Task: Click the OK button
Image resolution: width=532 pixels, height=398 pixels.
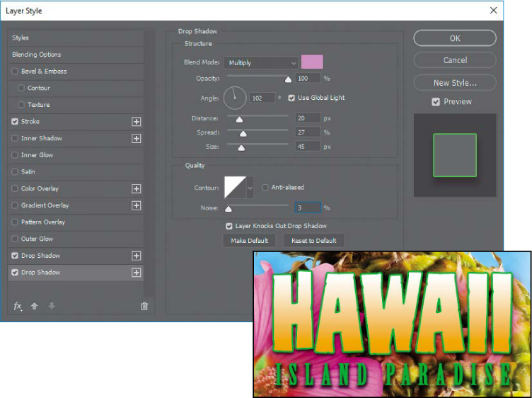Action: click(454, 38)
